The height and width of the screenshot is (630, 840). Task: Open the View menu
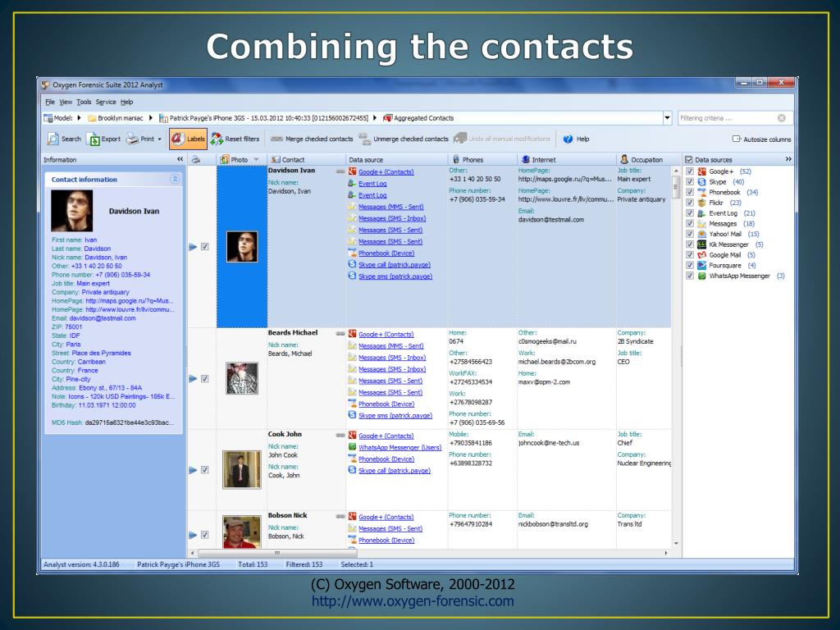coord(66,102)
